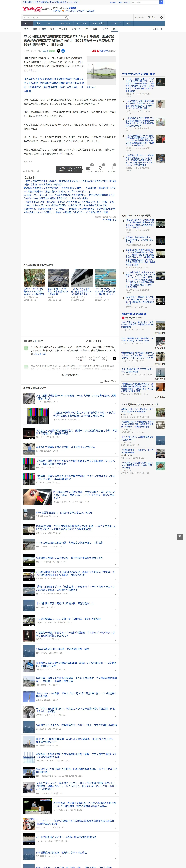Viewport: 186px width, 868px height.
Task: Focus the ウェブ検索 input at top
Action: [x=145, y=2]
